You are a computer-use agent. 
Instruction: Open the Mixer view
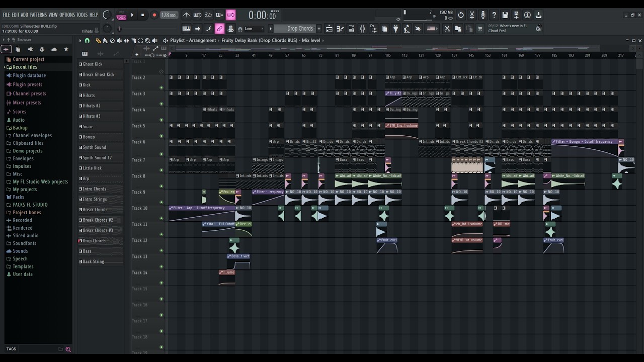(x=362, y=29)
